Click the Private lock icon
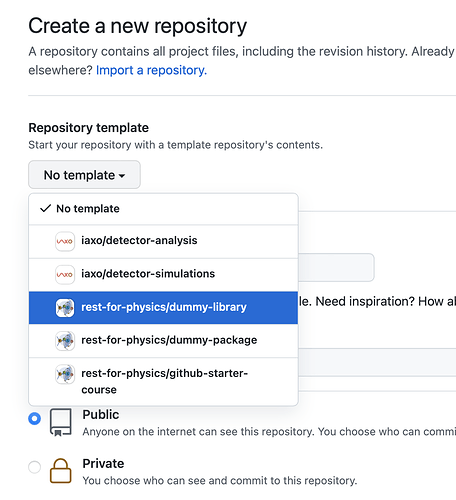Image resolution: width=456 pixels, height=500 pixels. coord(61,471)
